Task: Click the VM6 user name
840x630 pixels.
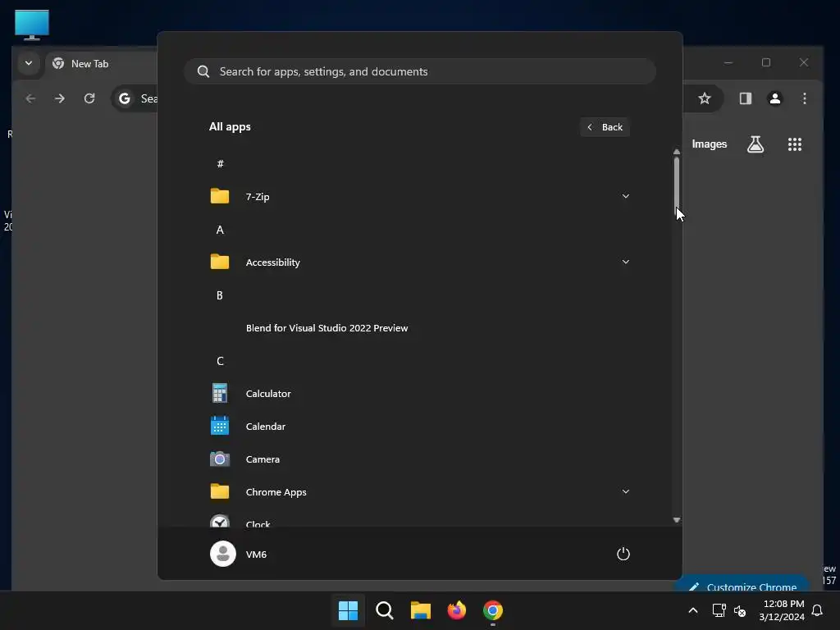Action: (256, 555)
